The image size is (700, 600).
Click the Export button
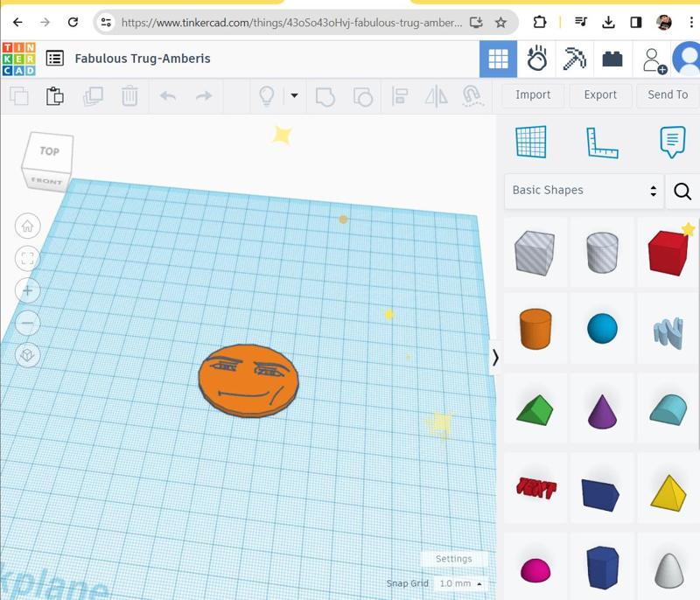(600, 94)
